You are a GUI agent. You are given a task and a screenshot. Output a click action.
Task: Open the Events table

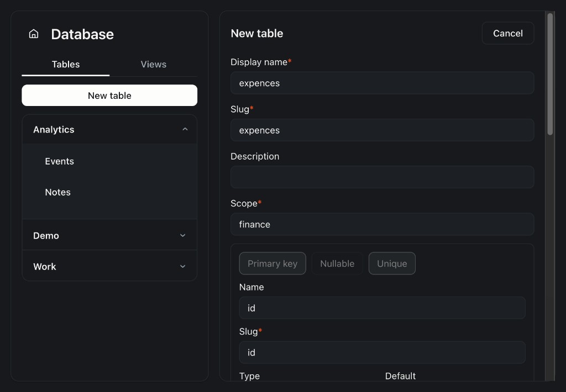tap(59, 161)
